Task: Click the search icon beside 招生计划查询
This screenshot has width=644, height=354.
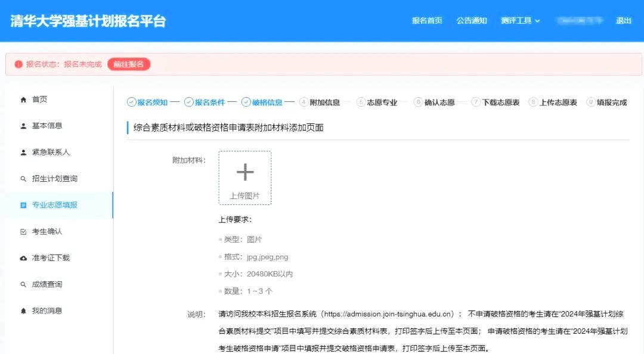Action: click(23, 179)
